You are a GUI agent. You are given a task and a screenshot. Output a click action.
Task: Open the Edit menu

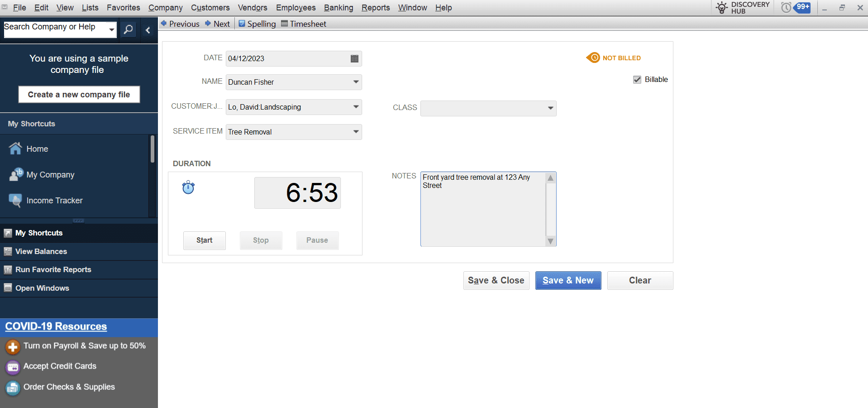tap(41, 8)
